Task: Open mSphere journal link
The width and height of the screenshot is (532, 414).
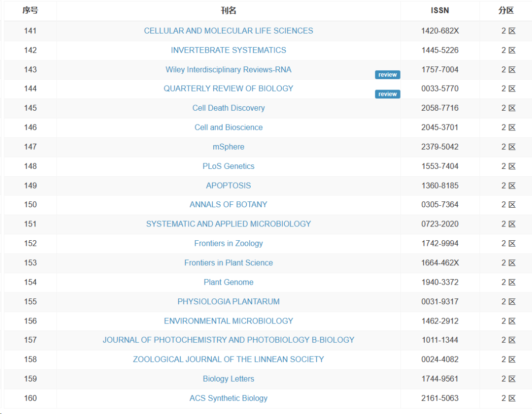Action: pyautogui.click(x=229, y=147)
